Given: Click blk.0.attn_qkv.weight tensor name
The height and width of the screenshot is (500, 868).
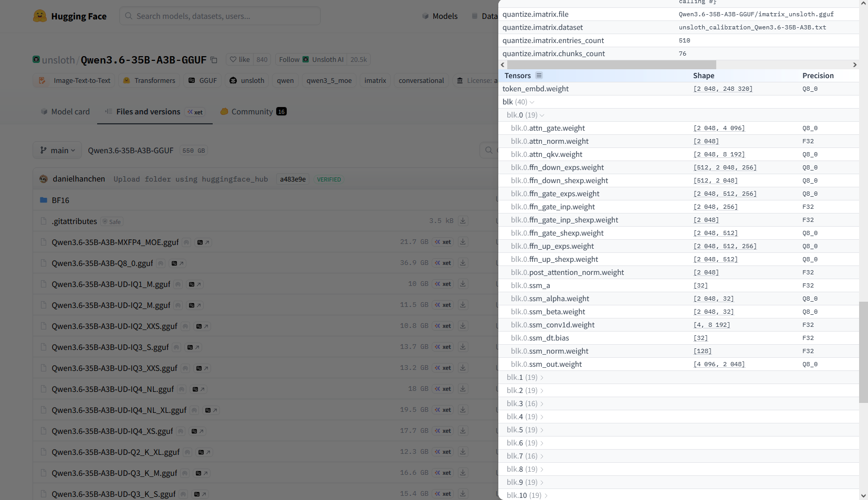Looking at the screenshot, I should click(x=547, y=154).
